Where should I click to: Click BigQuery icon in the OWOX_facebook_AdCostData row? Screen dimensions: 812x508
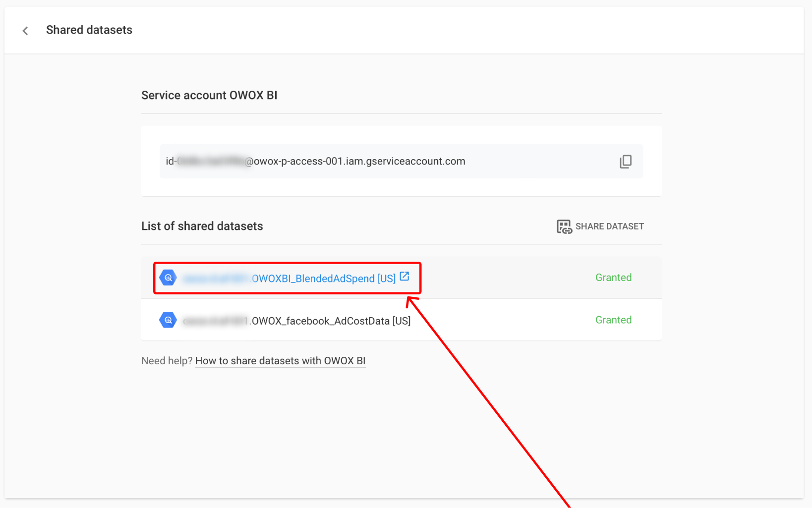[x=168, y=320]
